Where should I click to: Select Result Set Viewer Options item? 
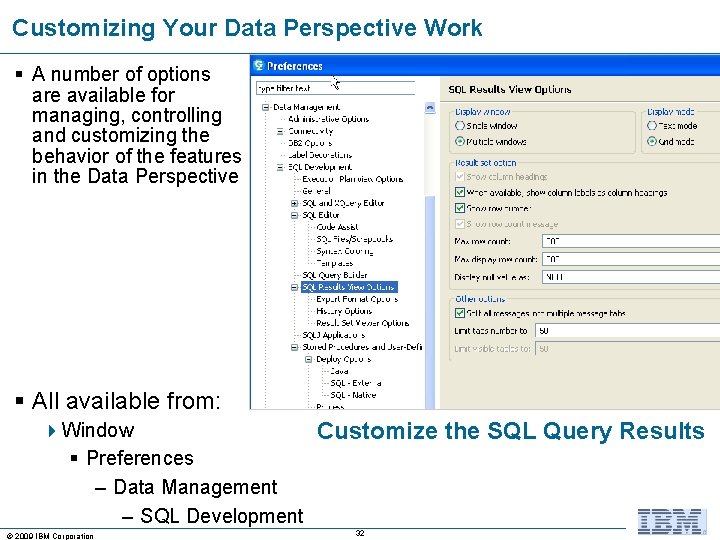[362, 323]
